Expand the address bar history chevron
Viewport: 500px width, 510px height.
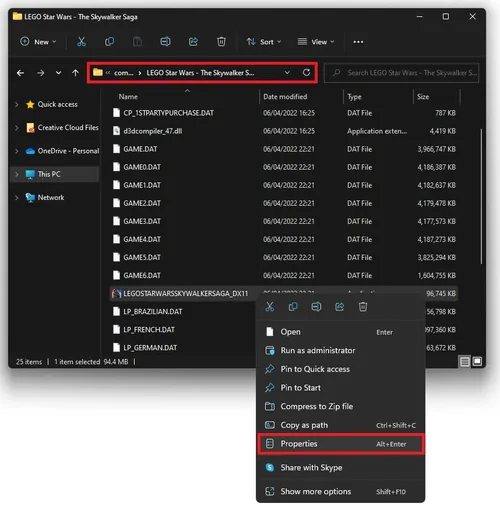[x=287, y=72]
